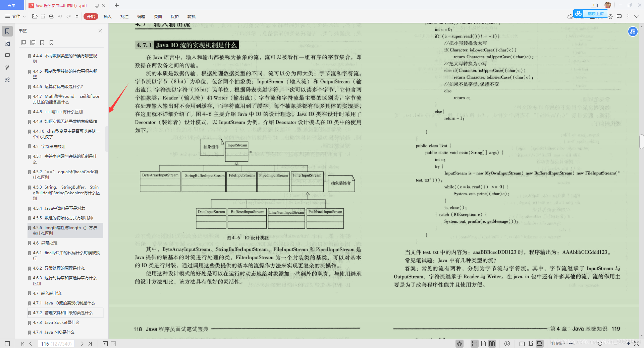644x348 pixels.
Task: Switch to two-page view mode
Action: pyautogui.click(x=492, y=344)
